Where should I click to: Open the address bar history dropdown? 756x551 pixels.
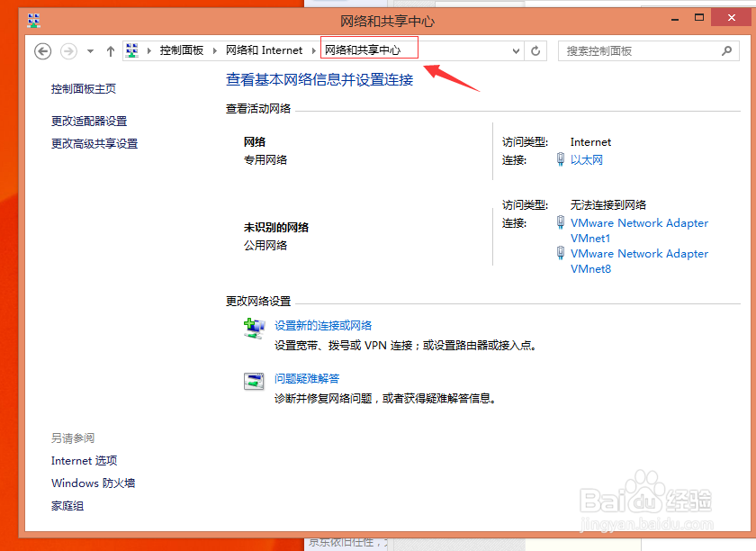coord(516,51)
